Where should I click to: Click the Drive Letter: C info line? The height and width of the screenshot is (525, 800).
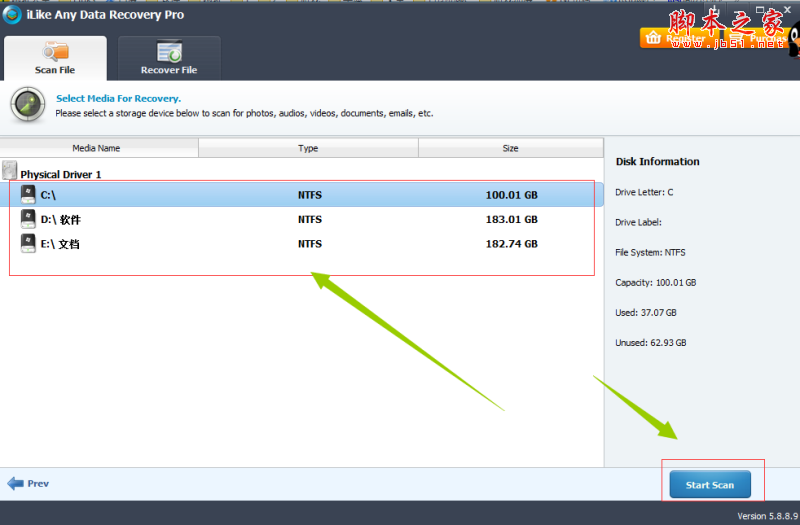coord(644,192)
